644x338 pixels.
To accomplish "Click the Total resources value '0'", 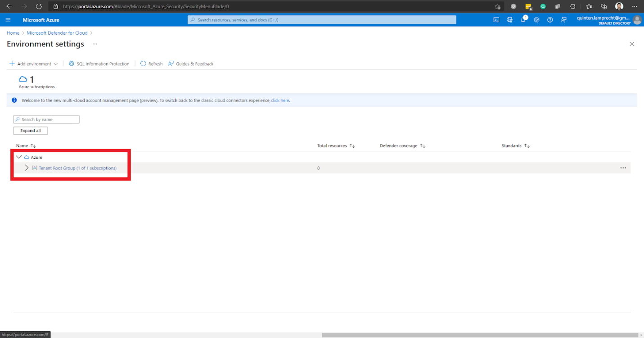I will (319, 168).
